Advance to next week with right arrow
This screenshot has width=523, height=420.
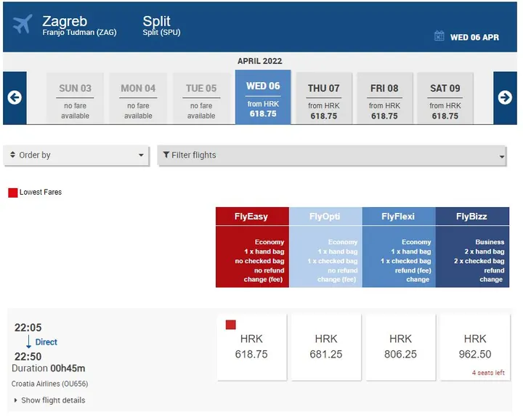tap(505, 98)
